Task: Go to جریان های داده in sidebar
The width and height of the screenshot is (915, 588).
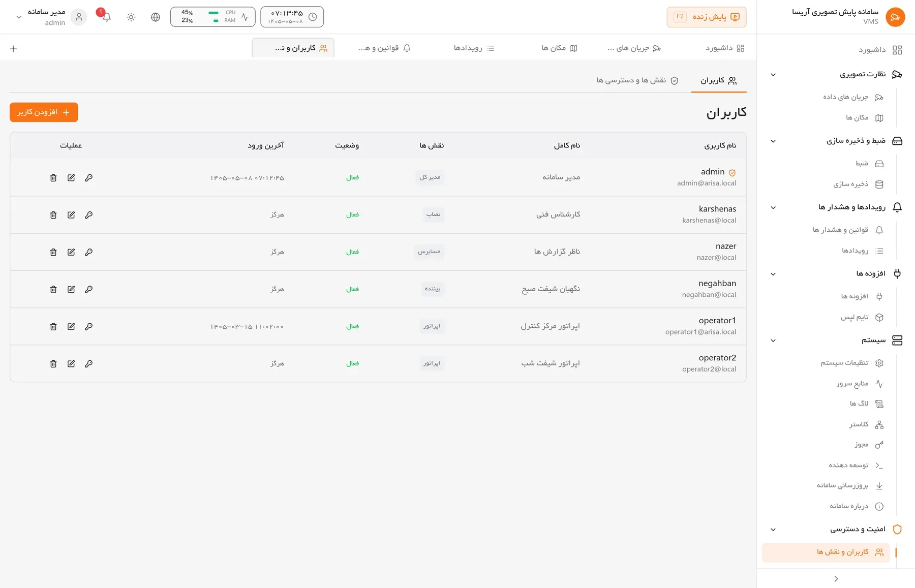Action: coord(852,97)
